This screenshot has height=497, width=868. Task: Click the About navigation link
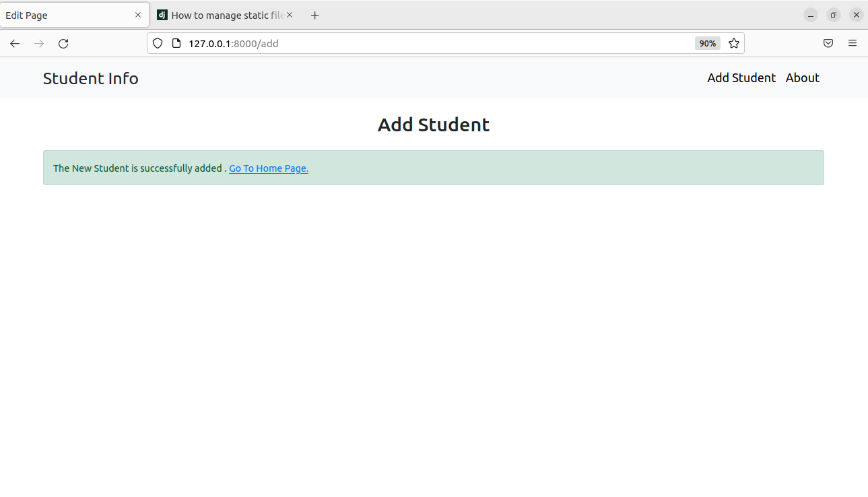pos(802,77)
